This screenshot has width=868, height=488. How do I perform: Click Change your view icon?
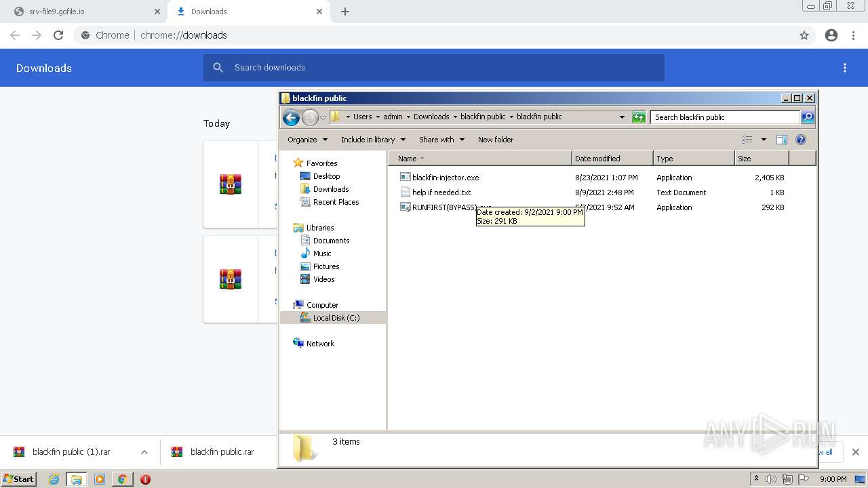[x=747, y=140]
